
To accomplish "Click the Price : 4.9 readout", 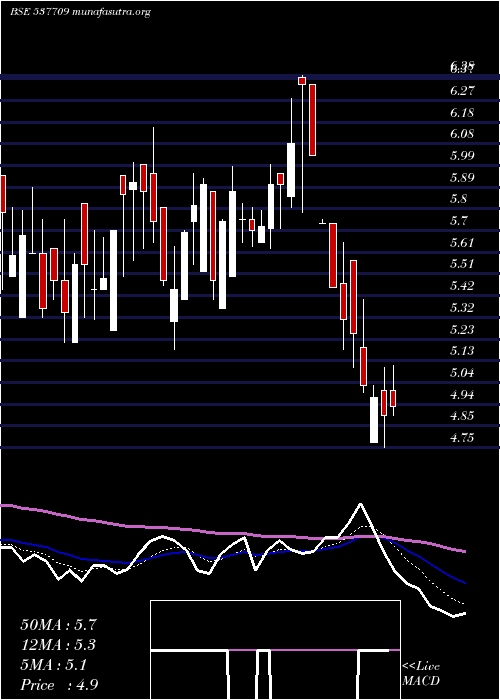I will coord(59,685).
